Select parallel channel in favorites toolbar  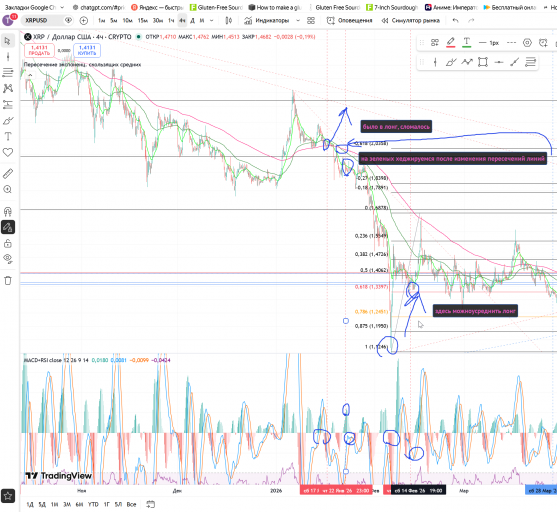click(x=451, y=63)
